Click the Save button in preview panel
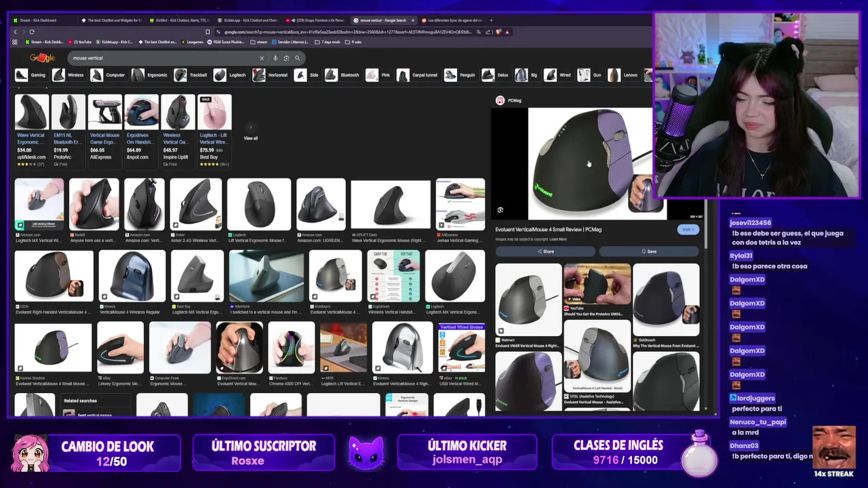 point(649,251)
